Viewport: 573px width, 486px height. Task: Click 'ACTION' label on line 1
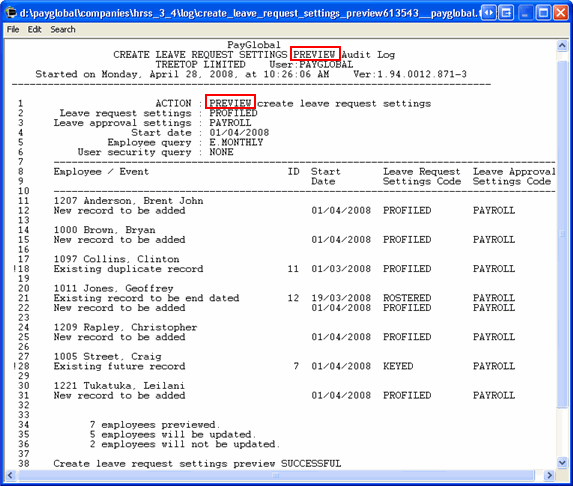pyautogui.click(x=173, y=103)
